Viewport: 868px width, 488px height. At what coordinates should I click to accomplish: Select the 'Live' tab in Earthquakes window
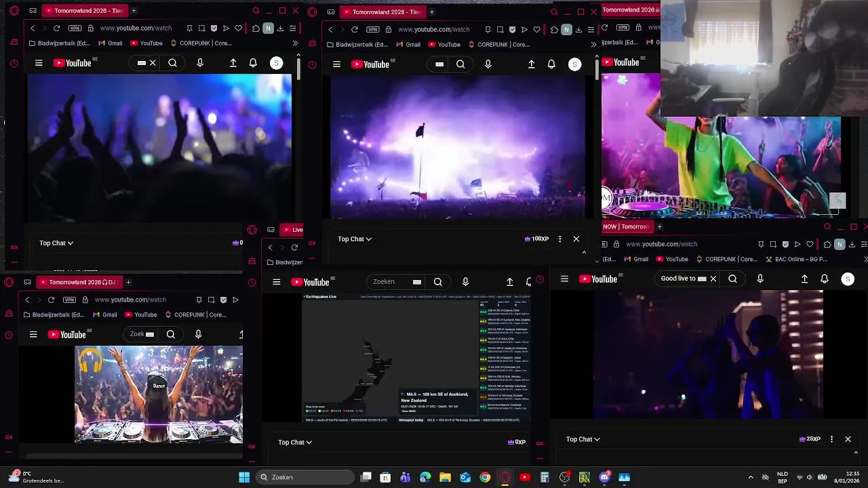point(292,230)
